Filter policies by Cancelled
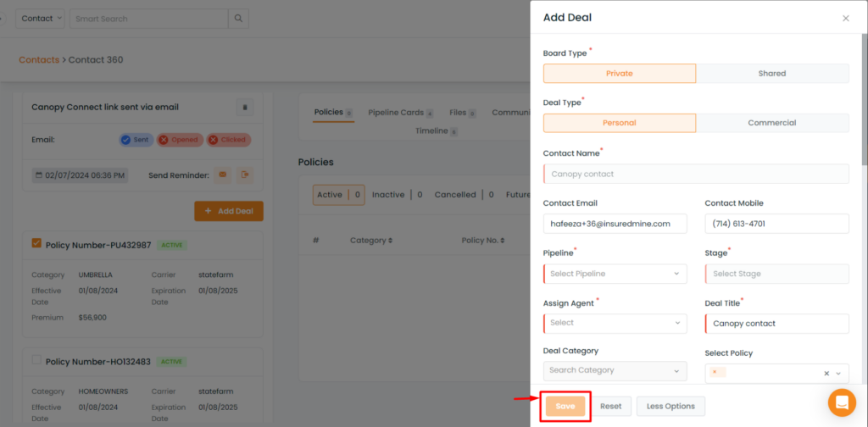 (x=464, y=195)
